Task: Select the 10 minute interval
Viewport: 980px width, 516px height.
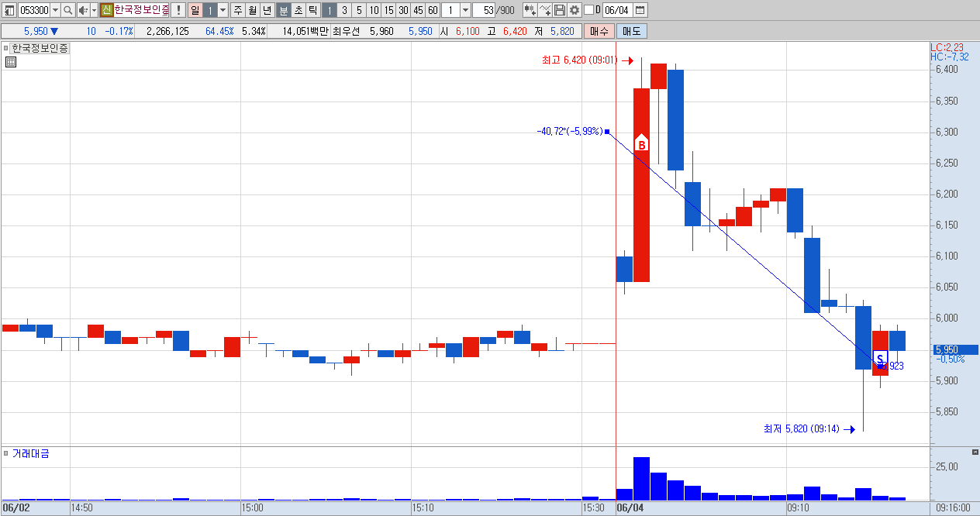Action: click(x=374, y=10)
